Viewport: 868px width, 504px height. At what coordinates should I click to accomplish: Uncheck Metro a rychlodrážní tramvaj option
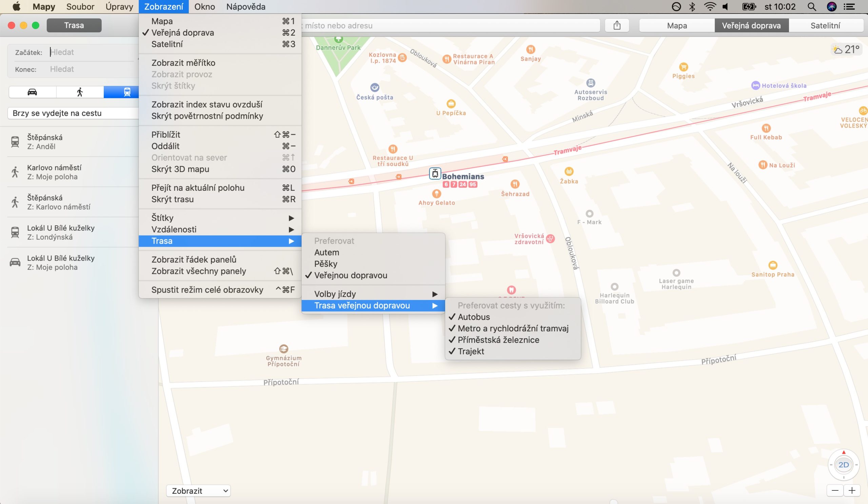[x=513, y=329]
